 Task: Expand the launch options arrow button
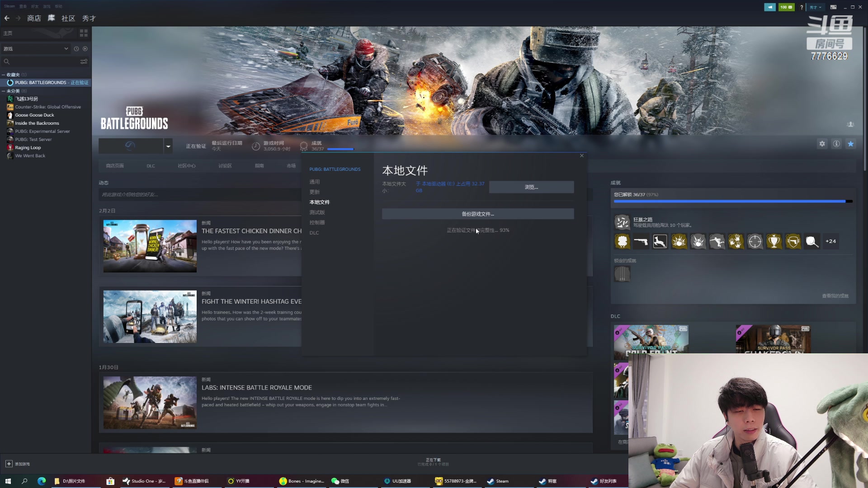point(168,146)
